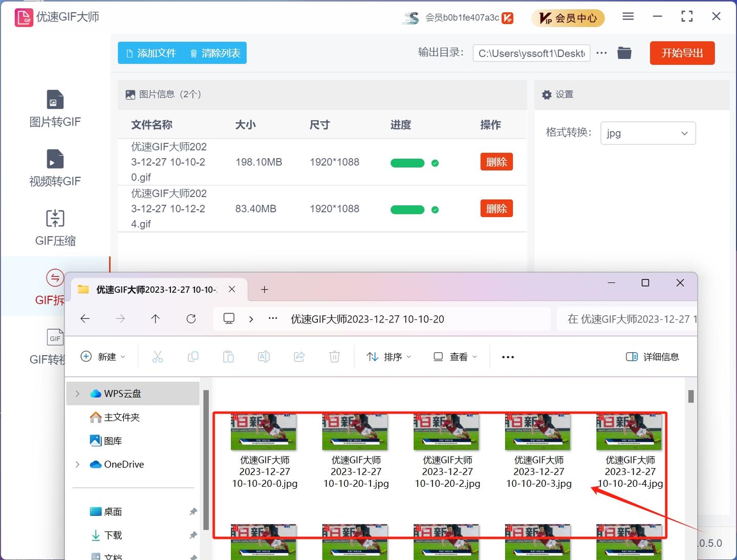The image size is (737, 560).
Task: Click the PC monitor icon in address bar
Action: [x=229, y=319]
